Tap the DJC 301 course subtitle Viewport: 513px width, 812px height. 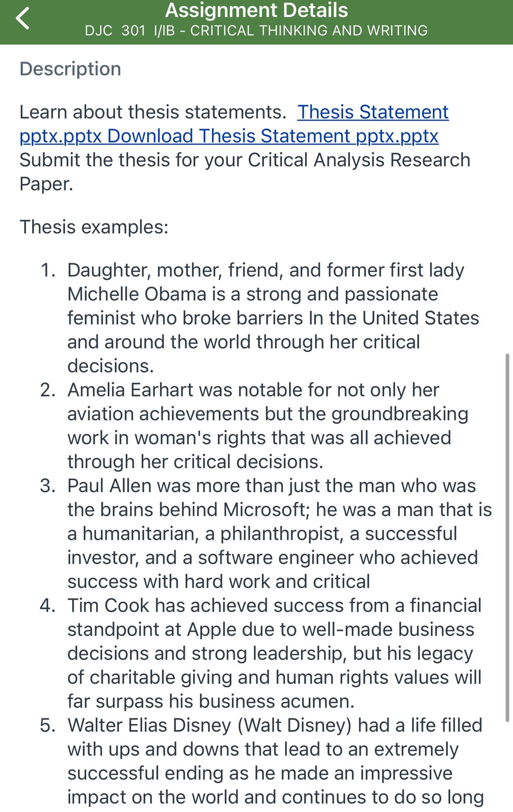(256, 31)
